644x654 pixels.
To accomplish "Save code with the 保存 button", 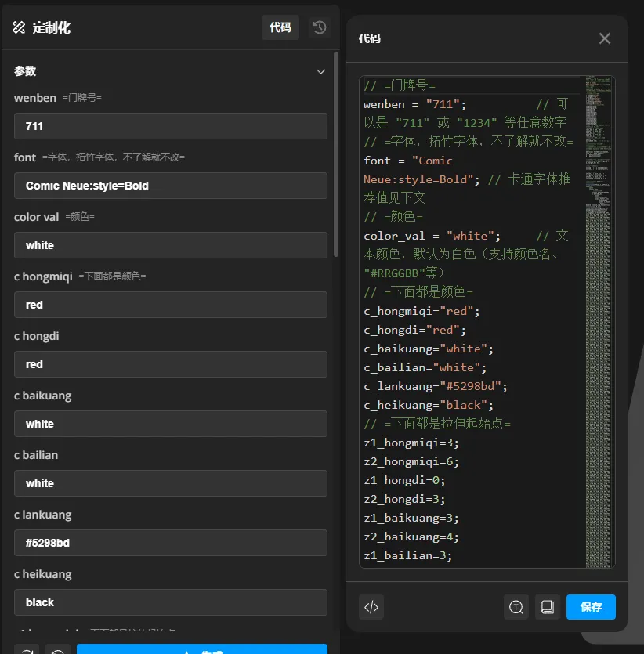I will point(591,607).
